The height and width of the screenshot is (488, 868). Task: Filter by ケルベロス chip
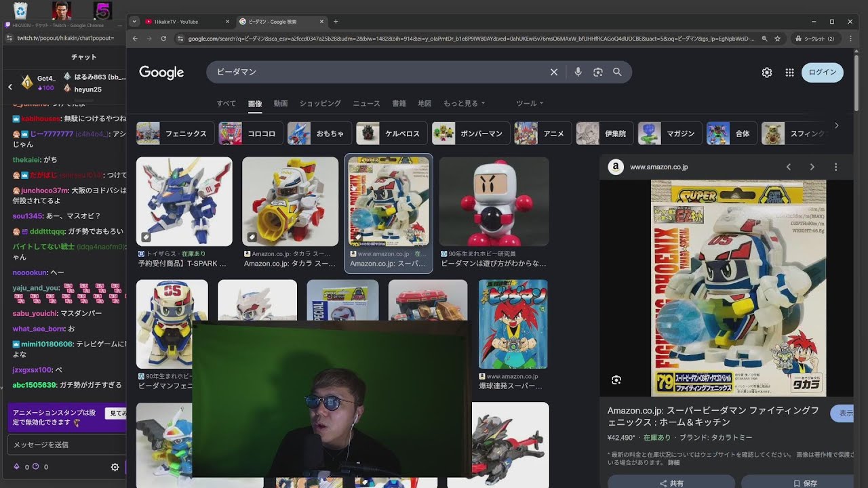point(391,134)
